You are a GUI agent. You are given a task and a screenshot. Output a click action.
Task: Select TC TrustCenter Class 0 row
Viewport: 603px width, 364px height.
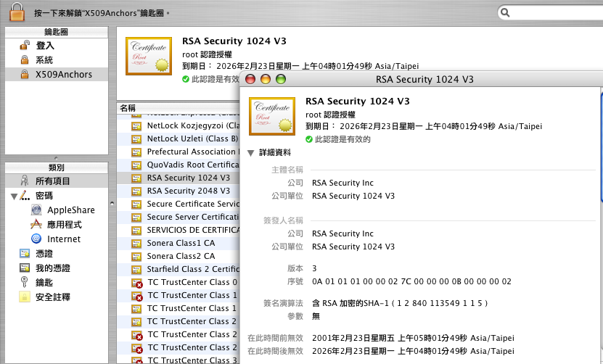(x=179, y=283)
